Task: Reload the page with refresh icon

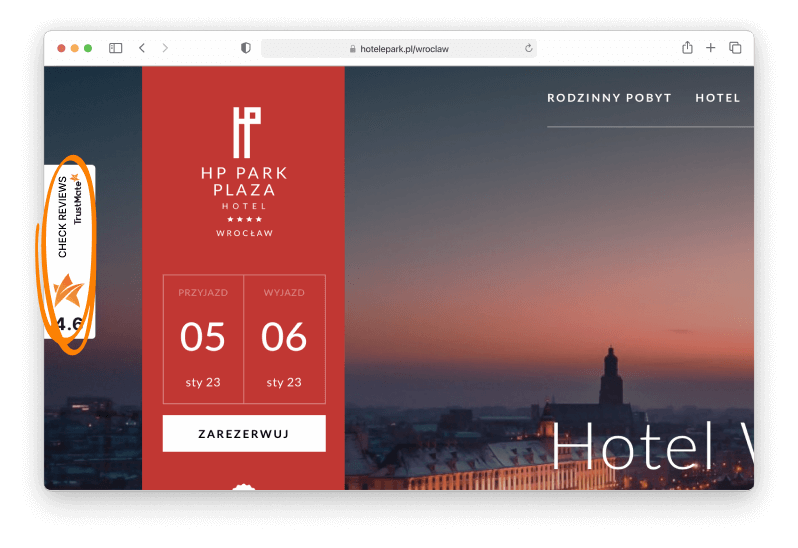Action: [x=529, y=48]
